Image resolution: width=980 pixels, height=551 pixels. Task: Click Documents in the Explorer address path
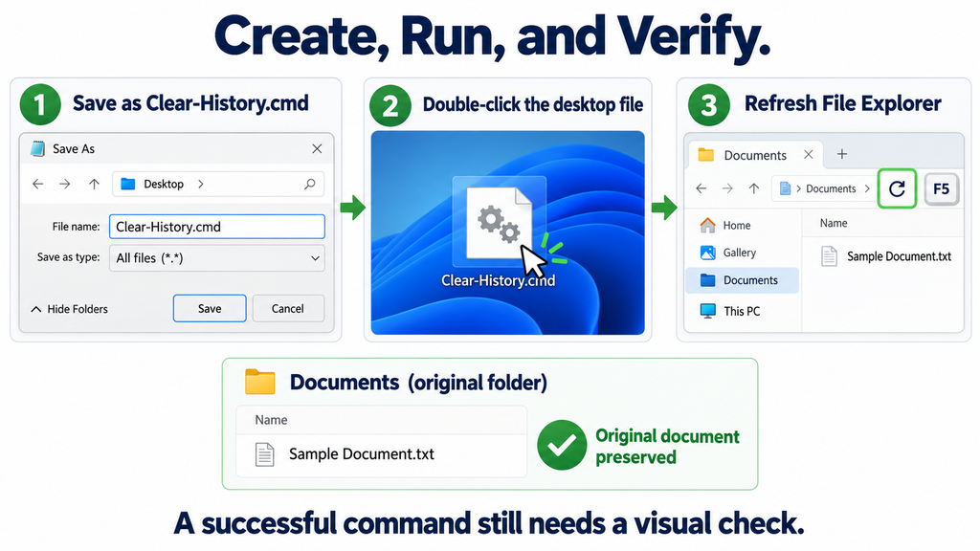(831, 188)
